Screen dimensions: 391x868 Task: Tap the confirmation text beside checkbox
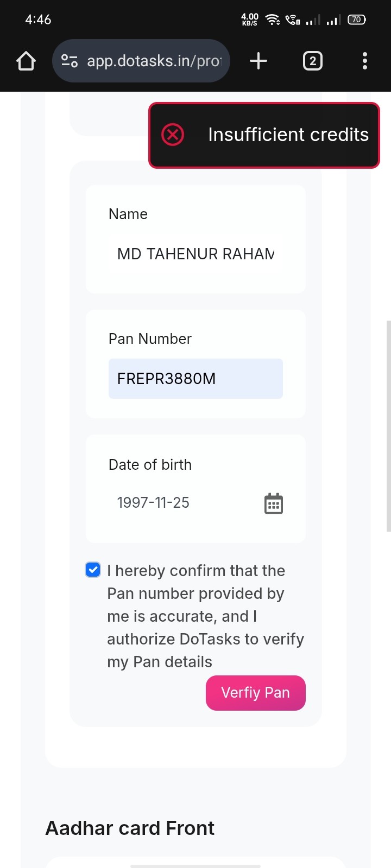pos(205,616)
